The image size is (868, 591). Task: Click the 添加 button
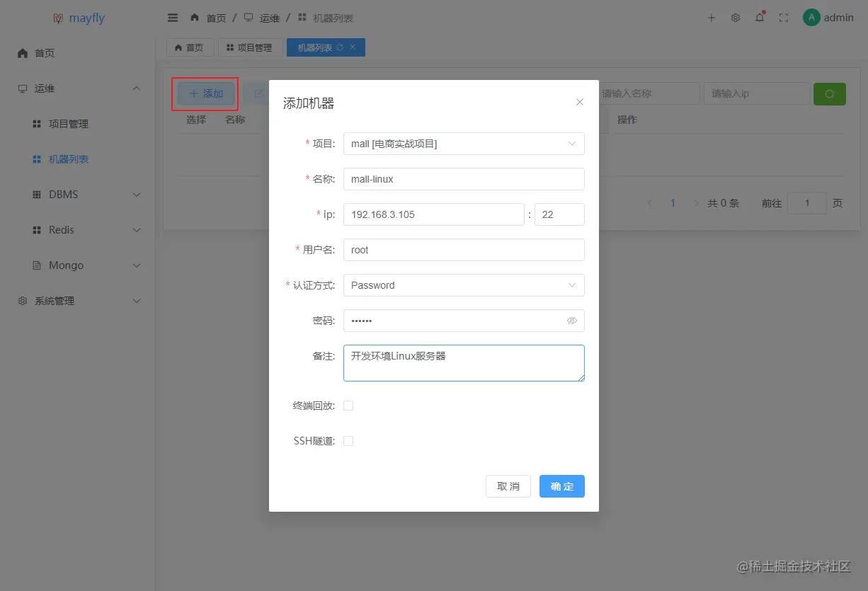click(206, 93)
